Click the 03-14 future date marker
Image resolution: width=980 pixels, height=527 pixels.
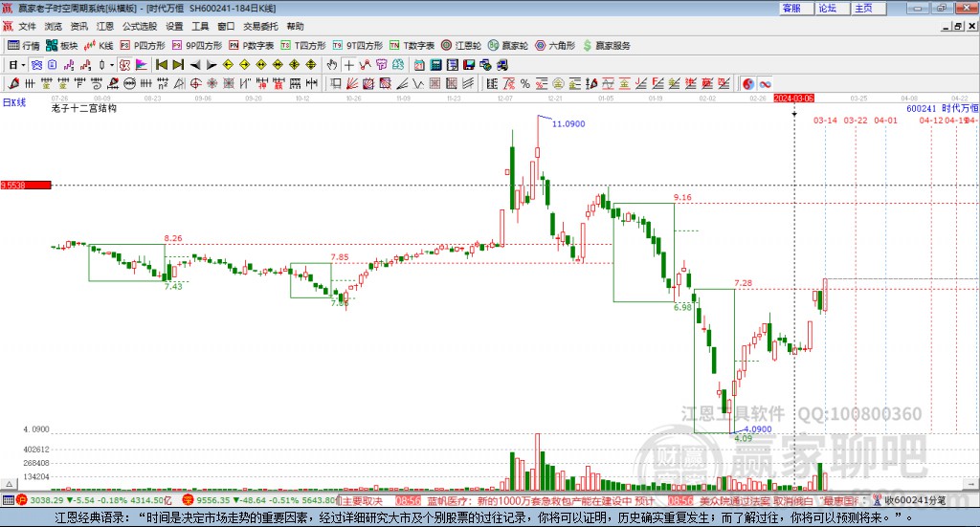point(825,120)
